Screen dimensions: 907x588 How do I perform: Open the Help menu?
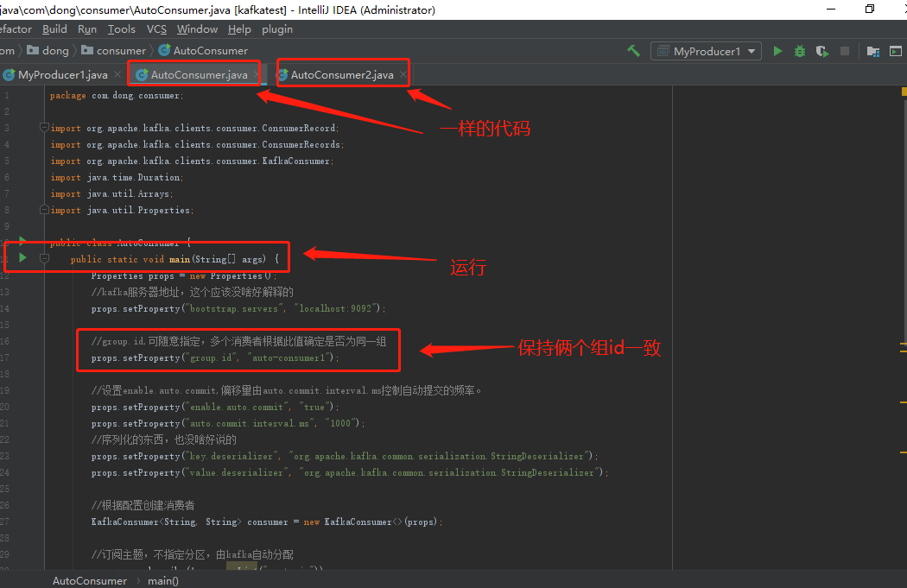pyautogui.click(x=239, y=28)
